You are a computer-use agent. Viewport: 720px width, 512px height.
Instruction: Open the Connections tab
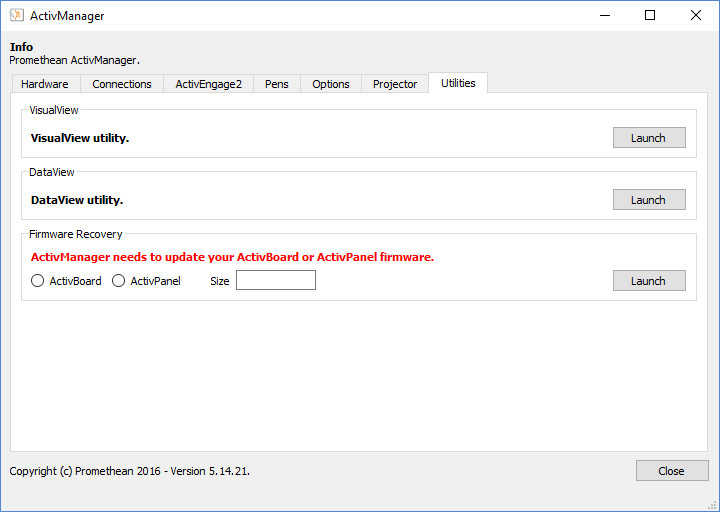click(x=122, y=84)
